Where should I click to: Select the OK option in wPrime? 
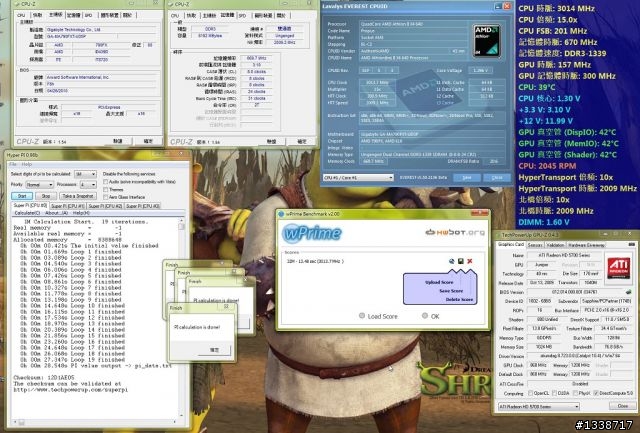point(425,316)
